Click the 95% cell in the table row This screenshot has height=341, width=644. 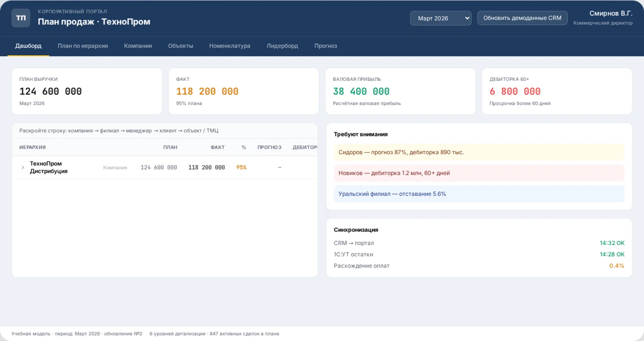pos(241,167)
